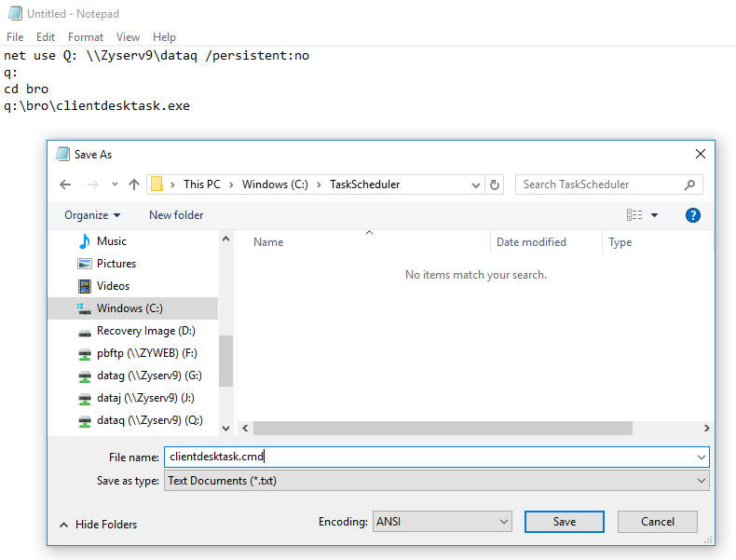Collapse with Hide Folders

[99, 525]
